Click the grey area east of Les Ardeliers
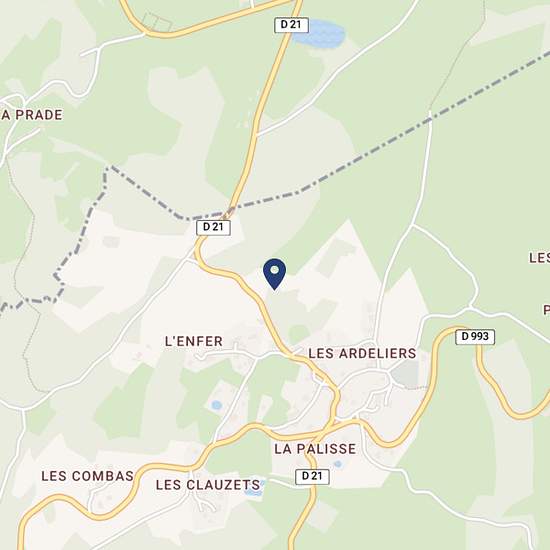The height and width of the screenshot is (550, 550). (x=405, y=374)
